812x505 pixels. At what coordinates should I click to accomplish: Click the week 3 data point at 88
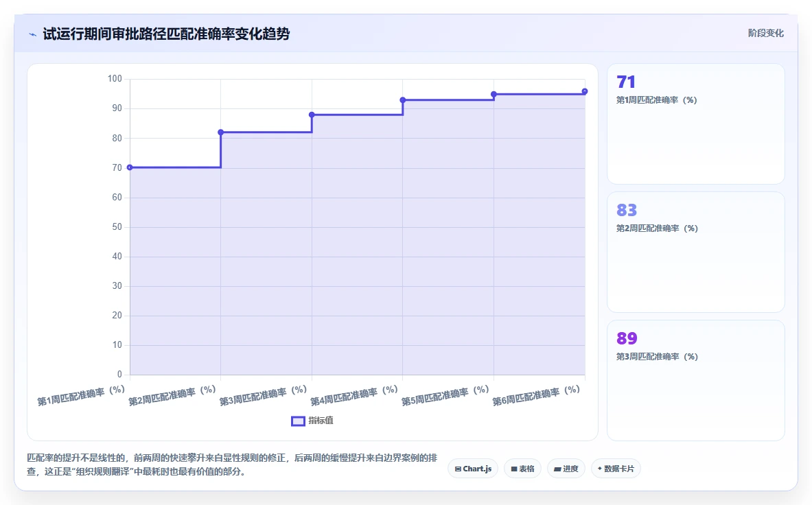tap(312, 115)
